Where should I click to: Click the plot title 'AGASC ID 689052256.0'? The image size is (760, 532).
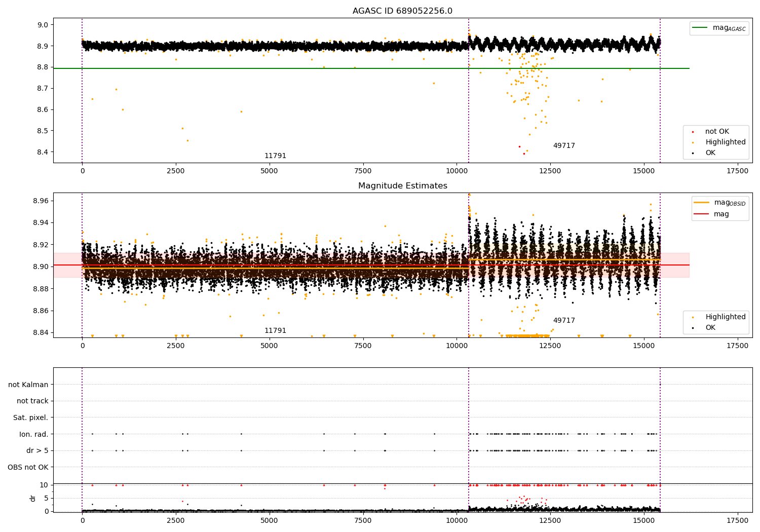402,11
